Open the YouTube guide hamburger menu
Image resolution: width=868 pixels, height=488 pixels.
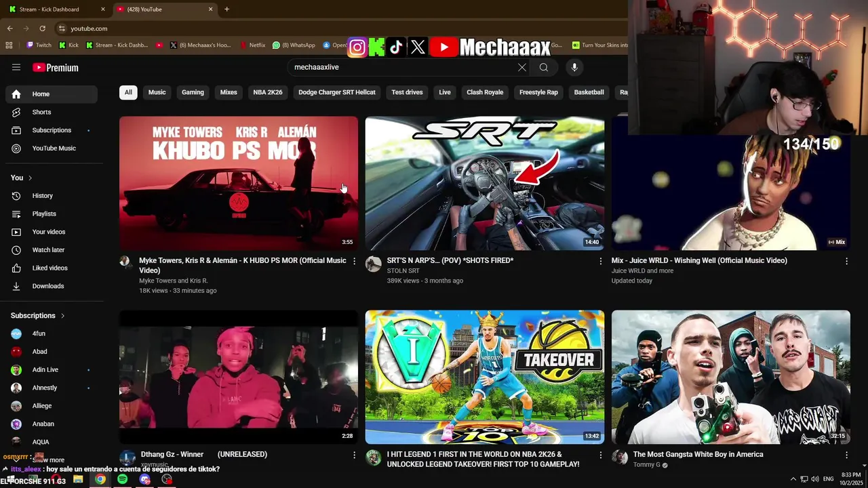click(x=16, y=67)
